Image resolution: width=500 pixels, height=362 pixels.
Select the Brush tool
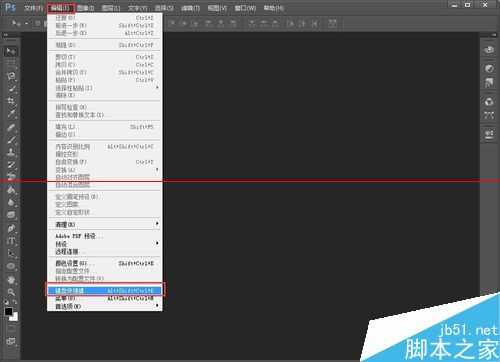(11, 140)
